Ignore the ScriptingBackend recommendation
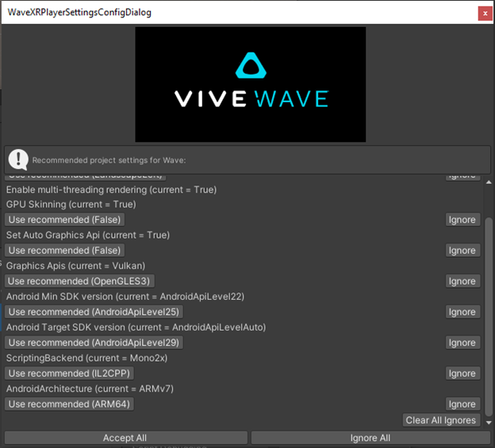The width and height of the screenshot is (495, 448). [x=462, y=373]
